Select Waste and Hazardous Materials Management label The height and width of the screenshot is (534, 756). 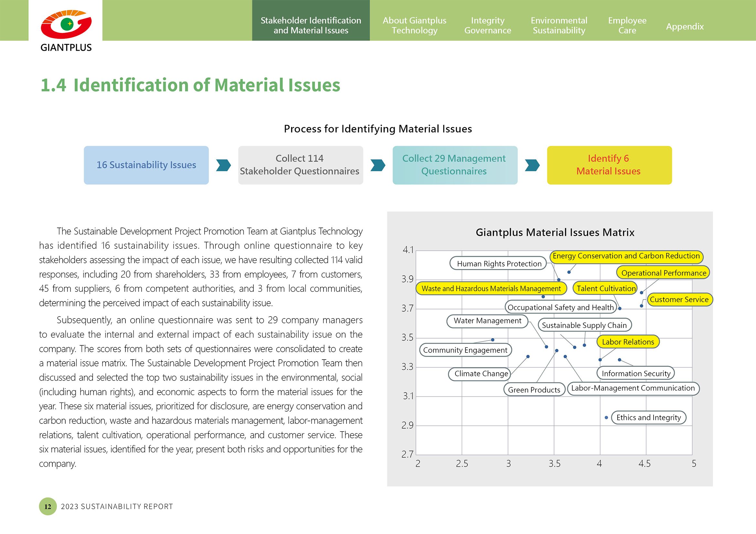(491, 288)
